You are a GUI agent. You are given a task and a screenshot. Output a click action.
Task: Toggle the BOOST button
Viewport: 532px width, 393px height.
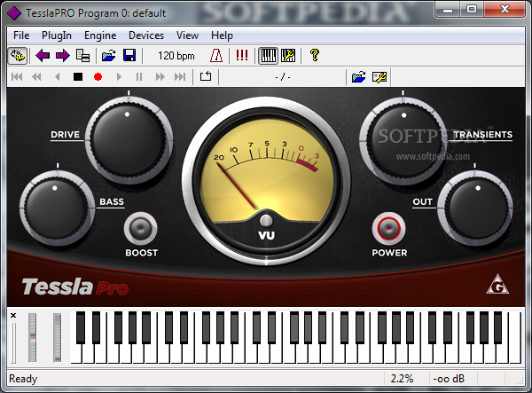[140, 228]
